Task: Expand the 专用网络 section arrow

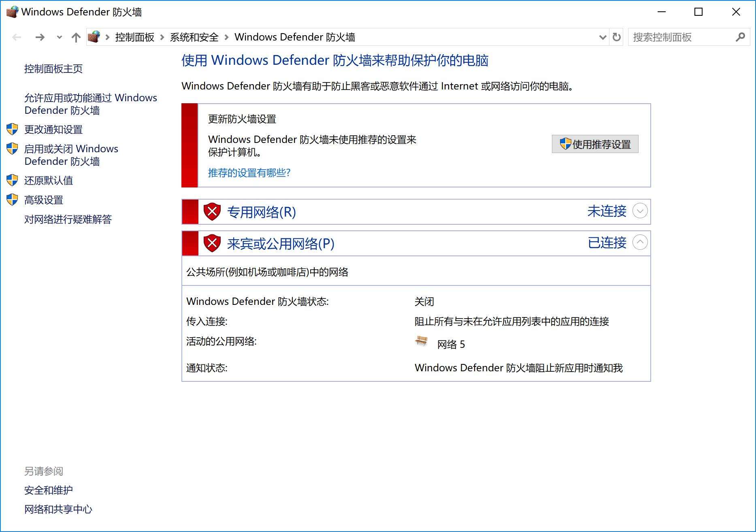Action: 640,211
